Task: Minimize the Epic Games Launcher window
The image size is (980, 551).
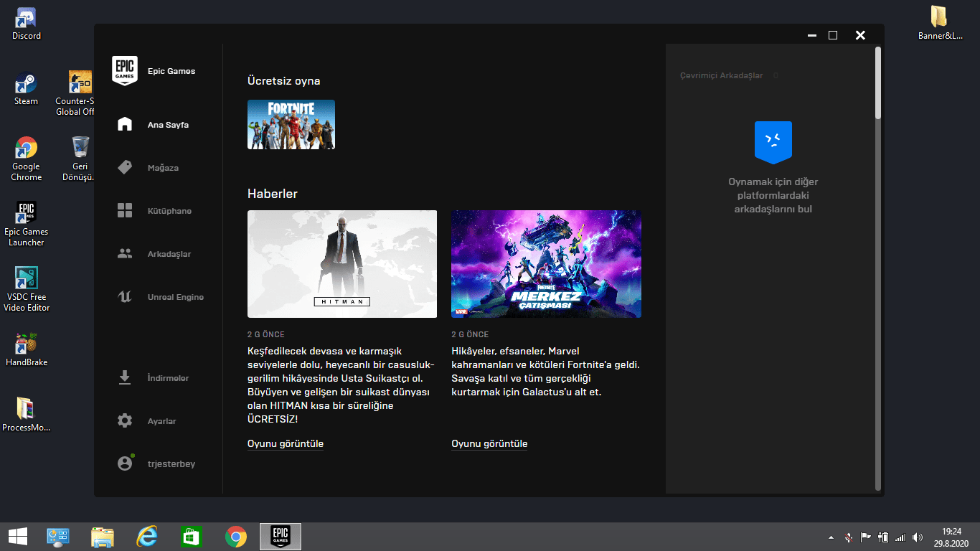Action: [x=811, y=35]
